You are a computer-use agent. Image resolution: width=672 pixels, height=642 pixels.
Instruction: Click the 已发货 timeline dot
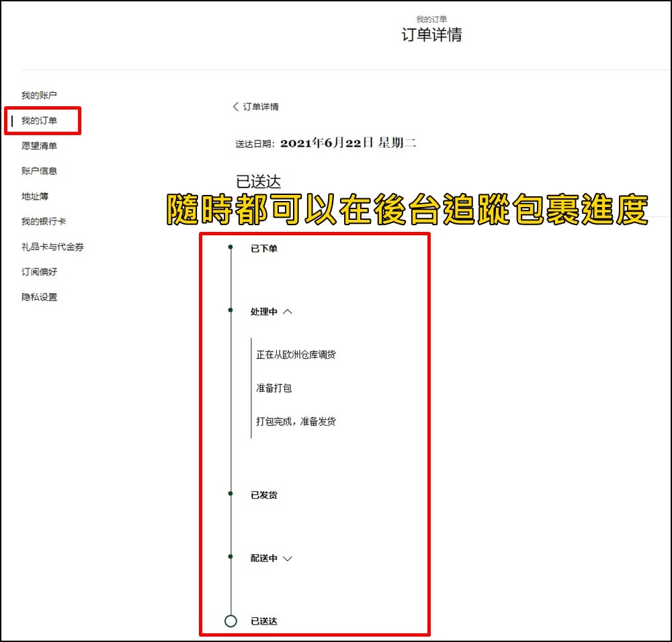[230, 494]
